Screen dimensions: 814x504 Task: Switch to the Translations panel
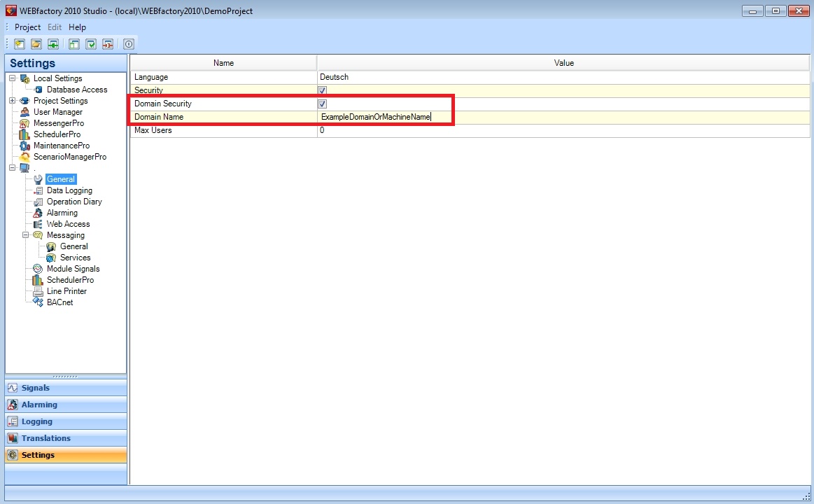(46, 438)
